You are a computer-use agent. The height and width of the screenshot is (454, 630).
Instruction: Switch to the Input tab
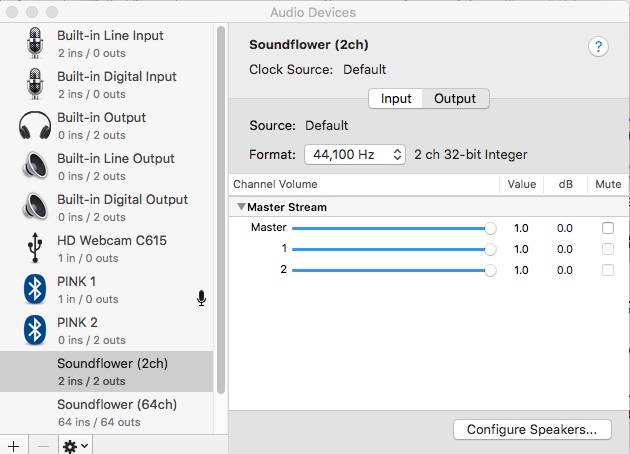click(396, 99)
